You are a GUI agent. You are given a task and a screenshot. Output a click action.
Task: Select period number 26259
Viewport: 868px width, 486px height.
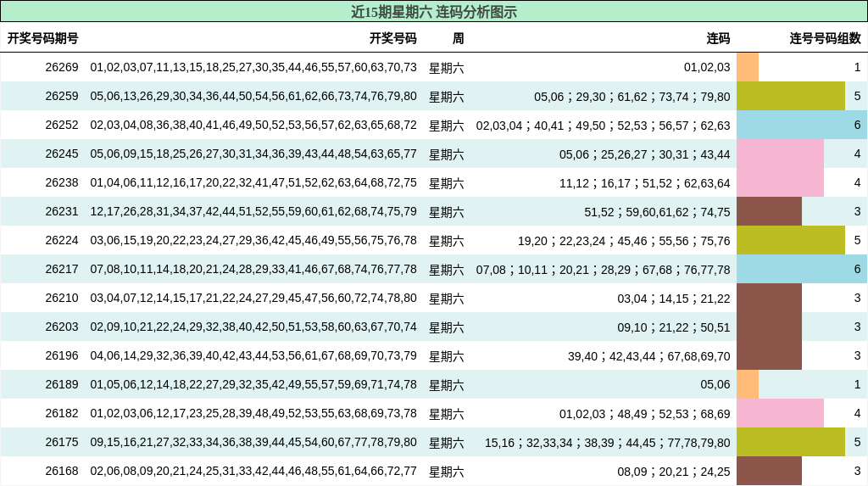(62, 96)
